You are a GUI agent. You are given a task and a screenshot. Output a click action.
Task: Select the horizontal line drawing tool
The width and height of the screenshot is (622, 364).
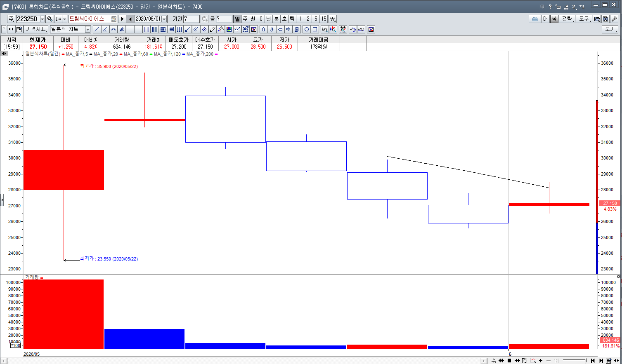(130, 29)
